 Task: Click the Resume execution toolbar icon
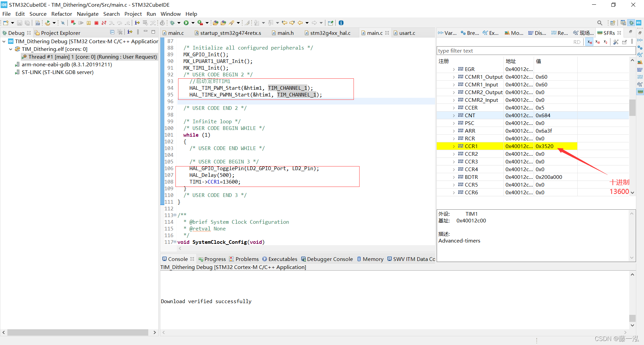81,23
